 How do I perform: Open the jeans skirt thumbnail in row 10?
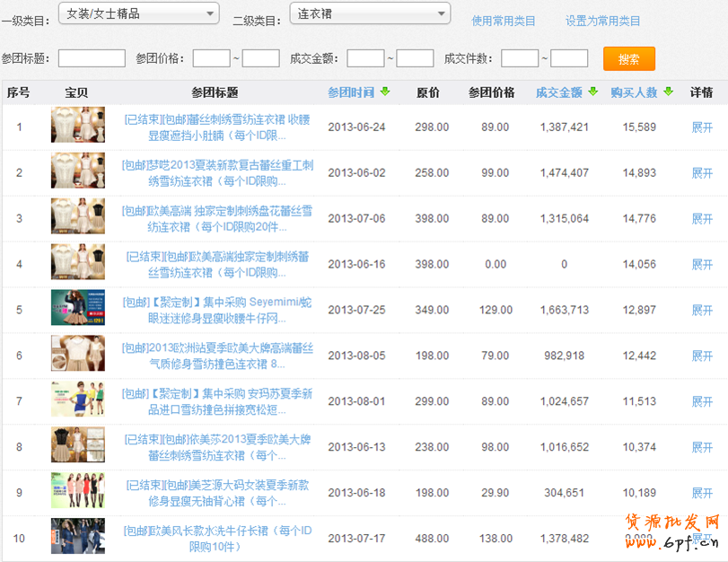point(78,536)
